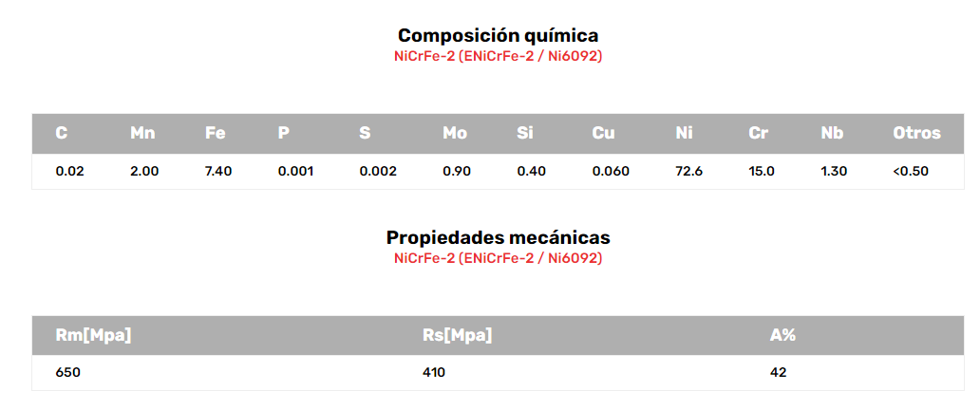Click the A% column header
This screenshot has height=410, width=980.
click(782, 335)
